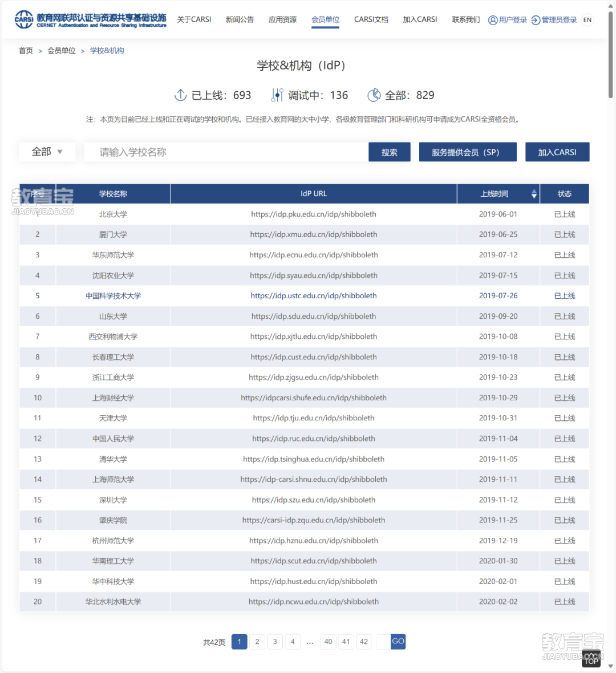This screenshot has height=673, width=616.
Task: Go to page 3
Action: 275,642
